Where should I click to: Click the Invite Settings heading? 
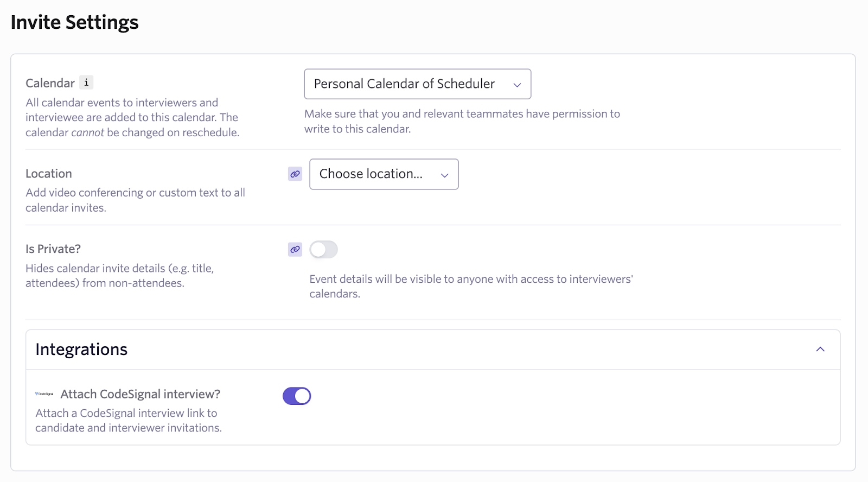(75, 22)
